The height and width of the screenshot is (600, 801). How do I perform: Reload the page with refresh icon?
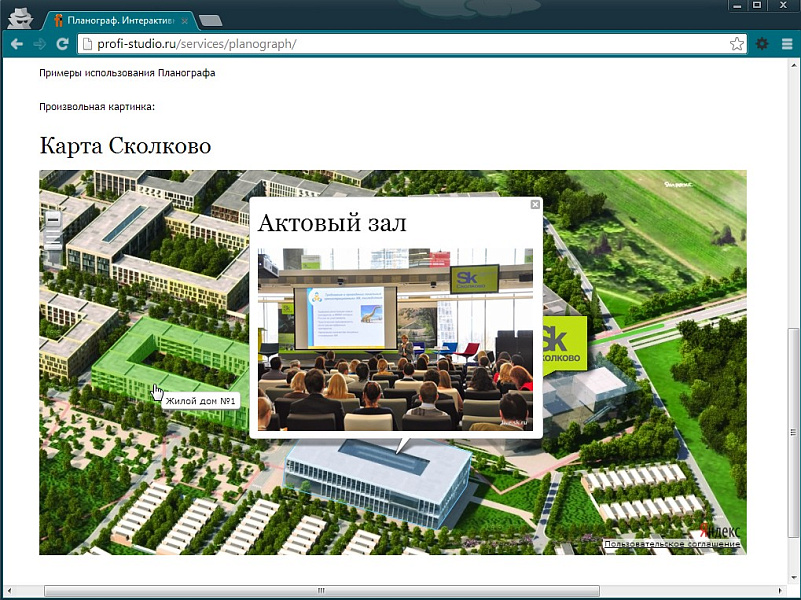[62, 44]
